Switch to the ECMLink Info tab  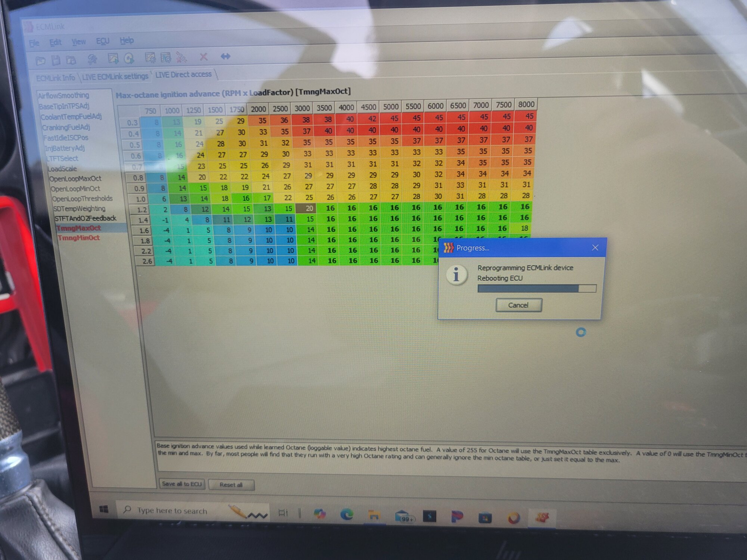pos(55,78)
